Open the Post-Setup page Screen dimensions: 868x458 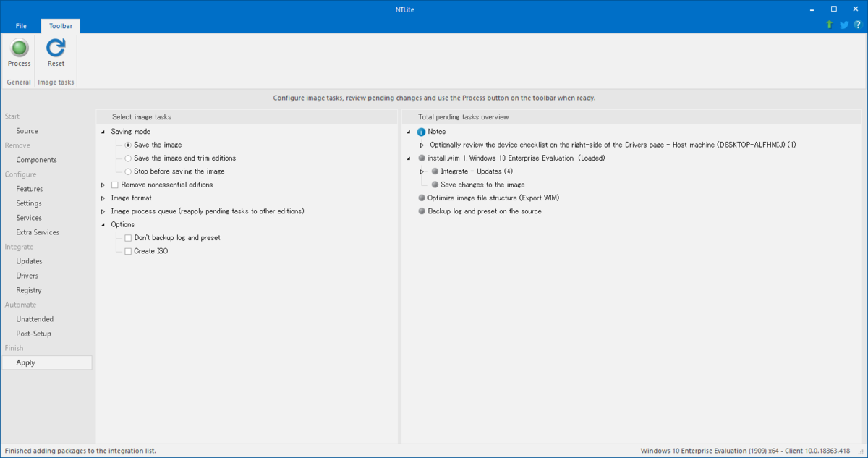coord(33,334)
